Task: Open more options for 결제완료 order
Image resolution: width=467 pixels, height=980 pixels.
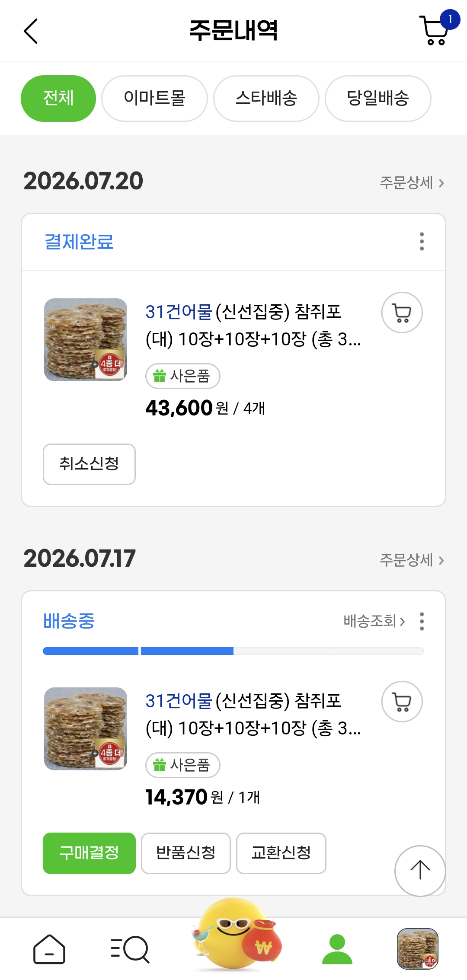Action: (422, 241)
